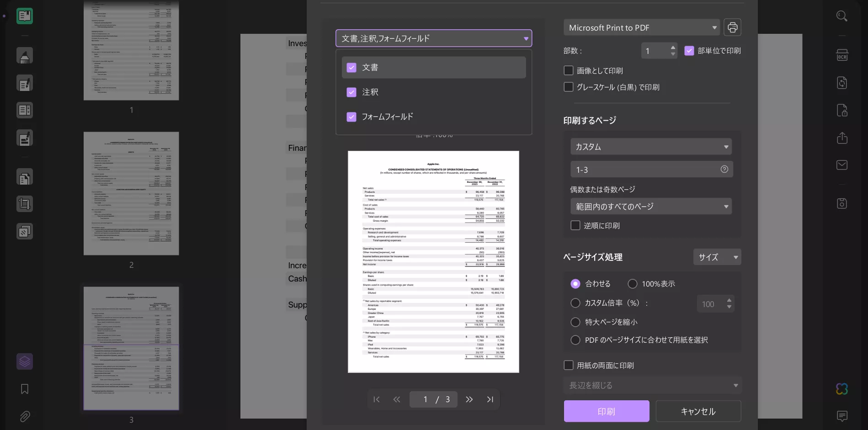The width and height of the screenshot is (868, 430).
Task: Open the bookmarks panel
Action: coord(25,389)
